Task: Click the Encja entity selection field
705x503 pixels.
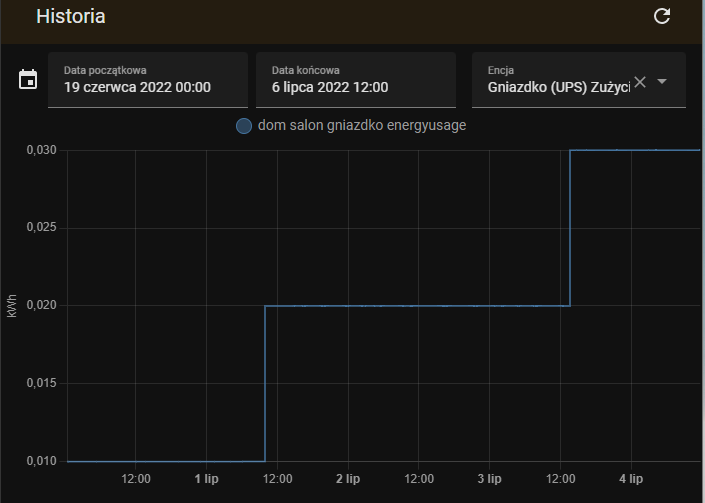Action: point(579,80)
